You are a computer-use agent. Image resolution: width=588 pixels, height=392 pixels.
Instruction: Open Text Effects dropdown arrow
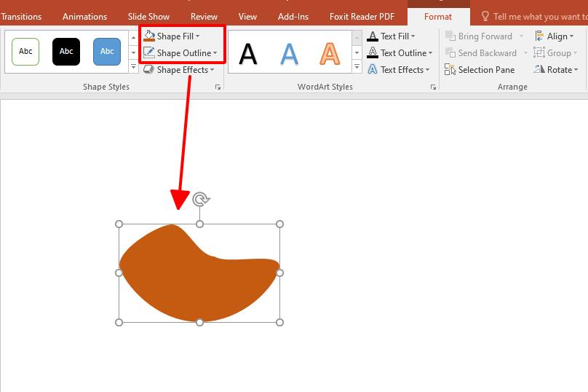[427, 70]
